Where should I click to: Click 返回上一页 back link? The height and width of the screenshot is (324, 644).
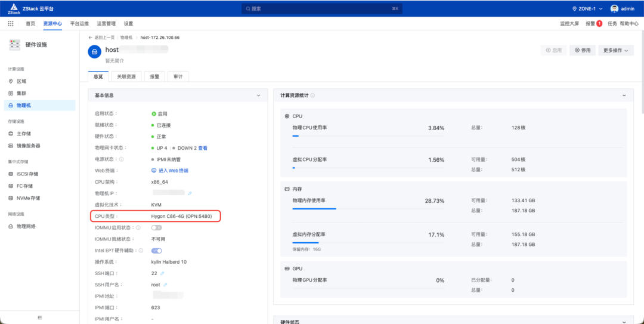pos(101,38)
